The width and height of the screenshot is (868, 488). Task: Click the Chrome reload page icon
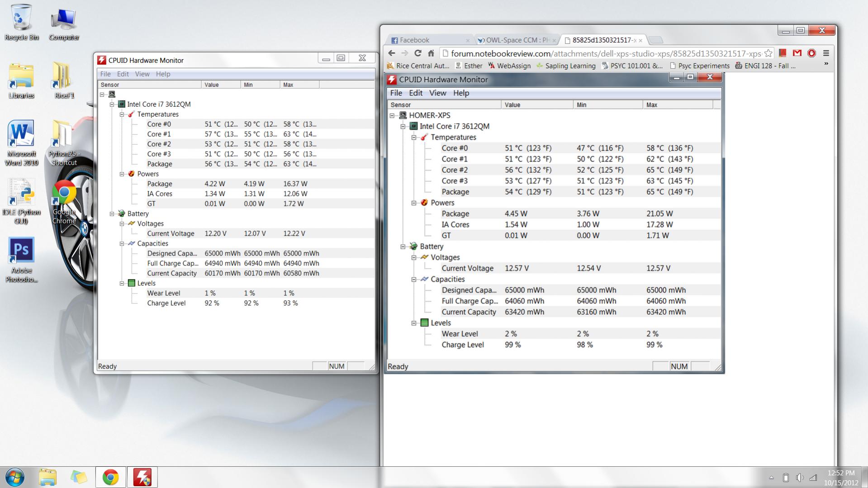click(417, 53)
